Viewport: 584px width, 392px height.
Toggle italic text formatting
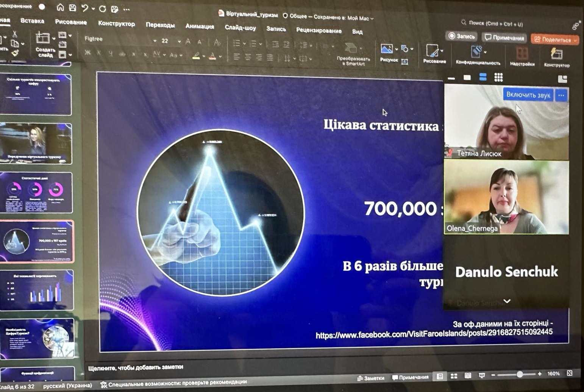[99, 55]
